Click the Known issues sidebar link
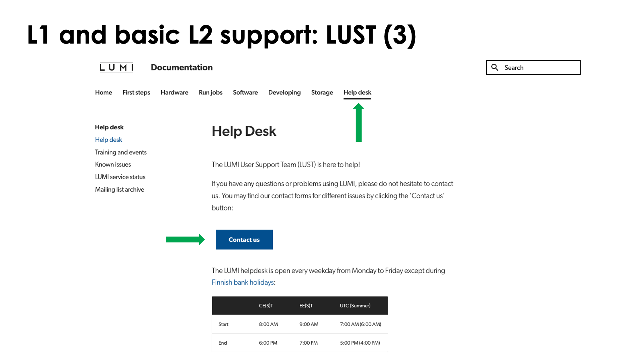Image resolution: width=644 pixels, height=362 pixels. pos(112,164)
